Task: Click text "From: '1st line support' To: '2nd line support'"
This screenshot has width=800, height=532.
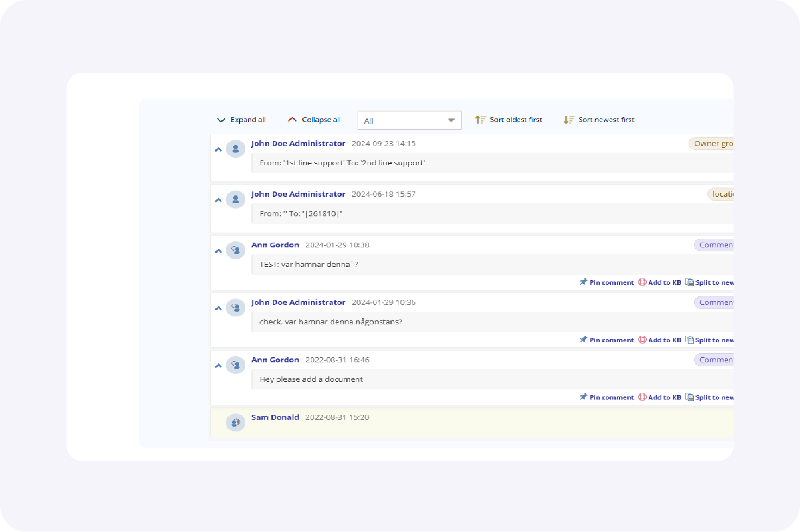Action: (342, 163)
